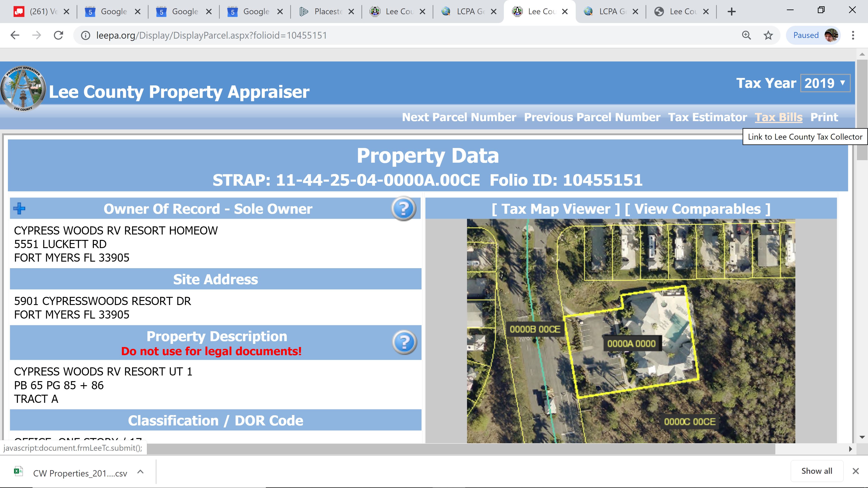Click description line PB 65 PG 85 + 86
The height and width of the screenshot is (488, 868).
[x=59, y=385]
